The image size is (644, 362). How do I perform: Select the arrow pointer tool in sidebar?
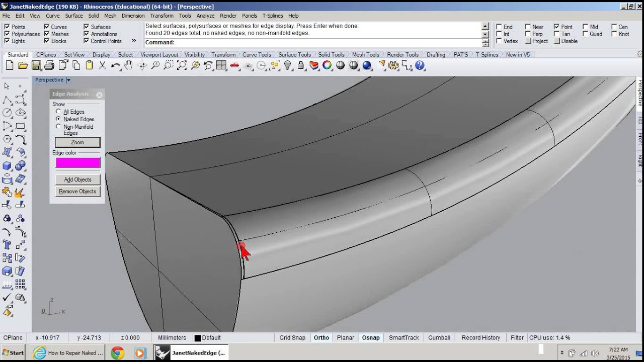tap(7, 86)
